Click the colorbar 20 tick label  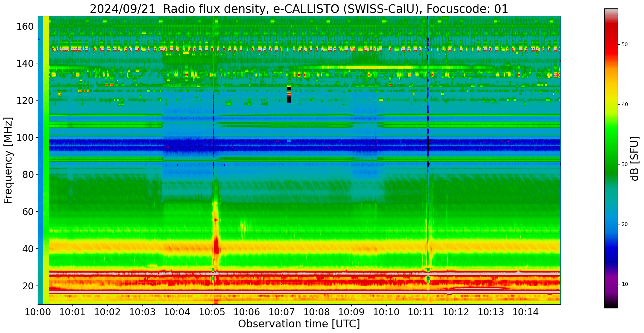pyautogui.click(x=625, y=224)
